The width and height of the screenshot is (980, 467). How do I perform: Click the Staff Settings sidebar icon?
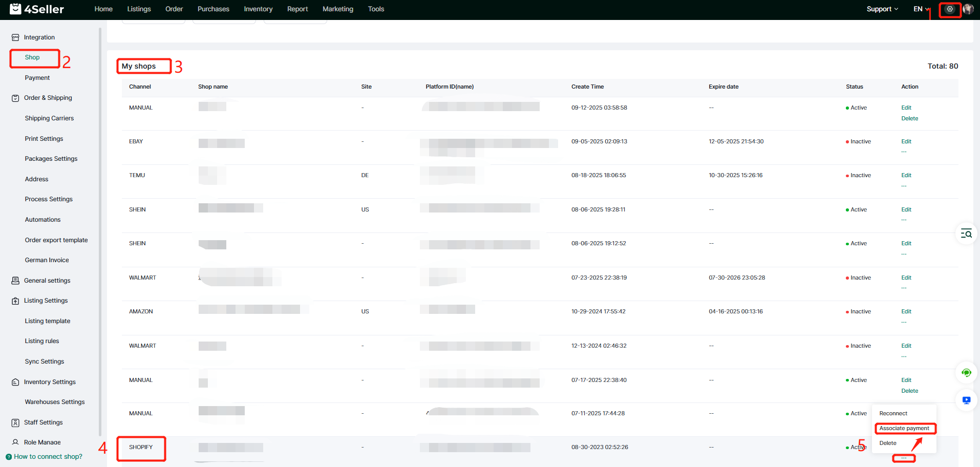pos(15,422)
